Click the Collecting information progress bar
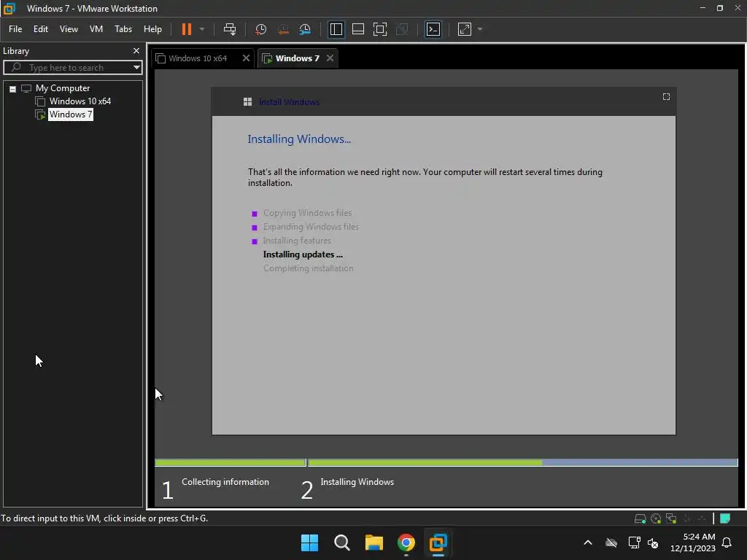747x560 pixels. 230,462
